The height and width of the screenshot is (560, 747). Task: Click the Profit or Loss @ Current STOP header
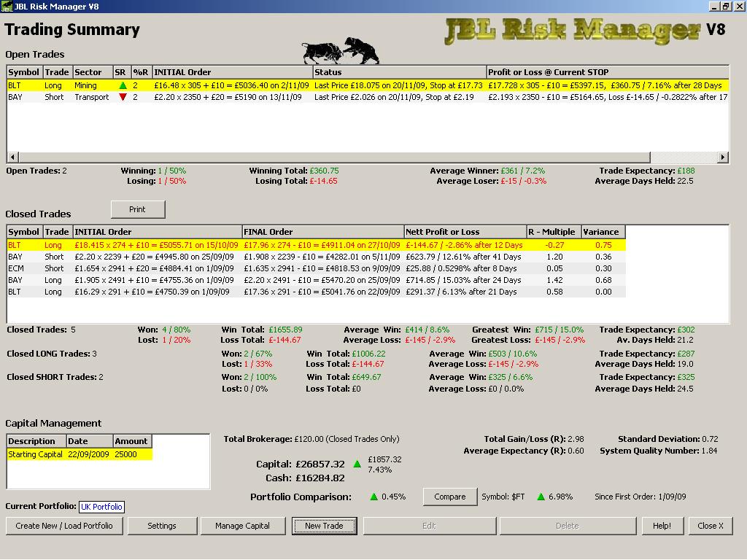pyautogui.click(x=608, y=72)
